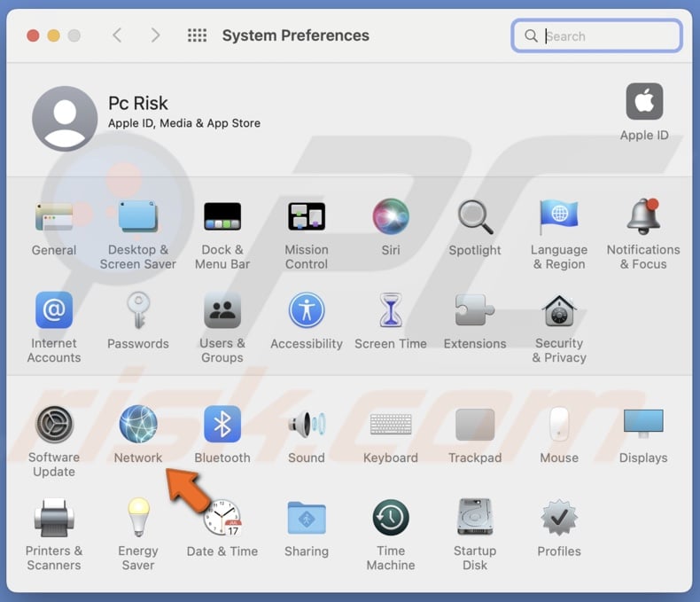The width and height of the screenshot is (700, 602).
Task: Open Accessibility preferences
Action: (307, 312)
